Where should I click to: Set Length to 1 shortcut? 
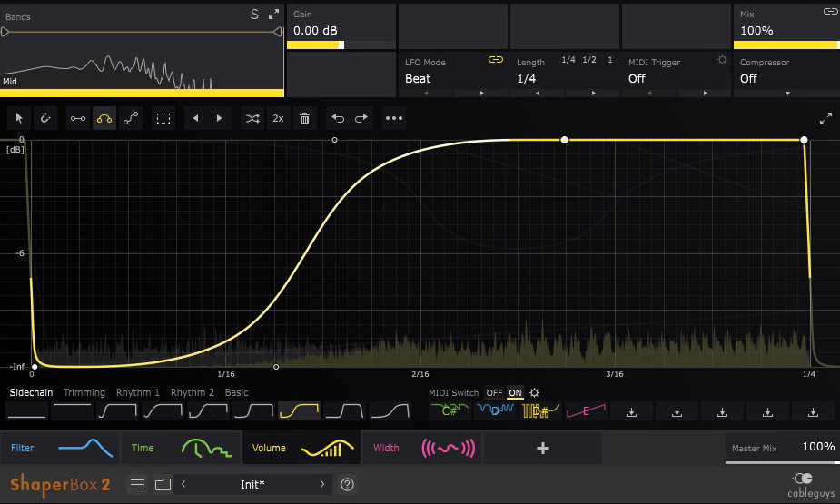(x=609, y=60)
